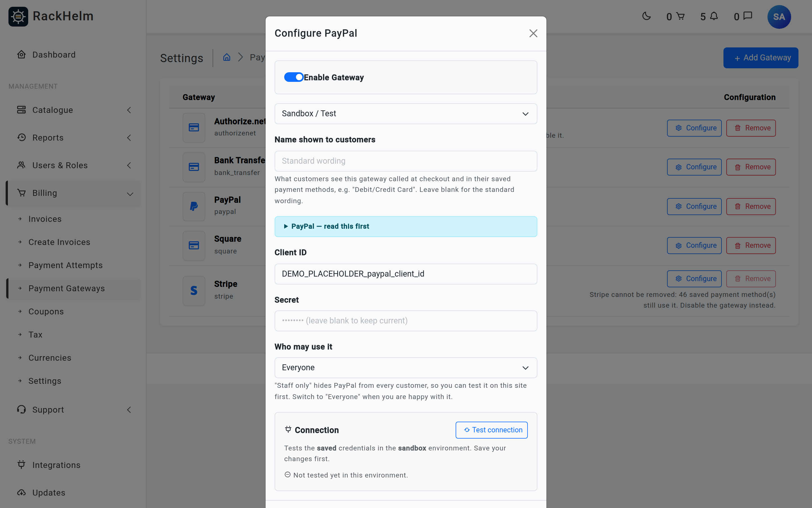This screenshot has width=812, height=508.
Task: Click the Secret input field
Action: (406, 321)
